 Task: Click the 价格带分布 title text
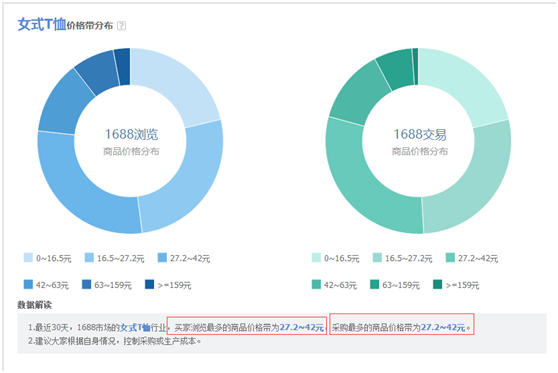[x=90, y=26]
